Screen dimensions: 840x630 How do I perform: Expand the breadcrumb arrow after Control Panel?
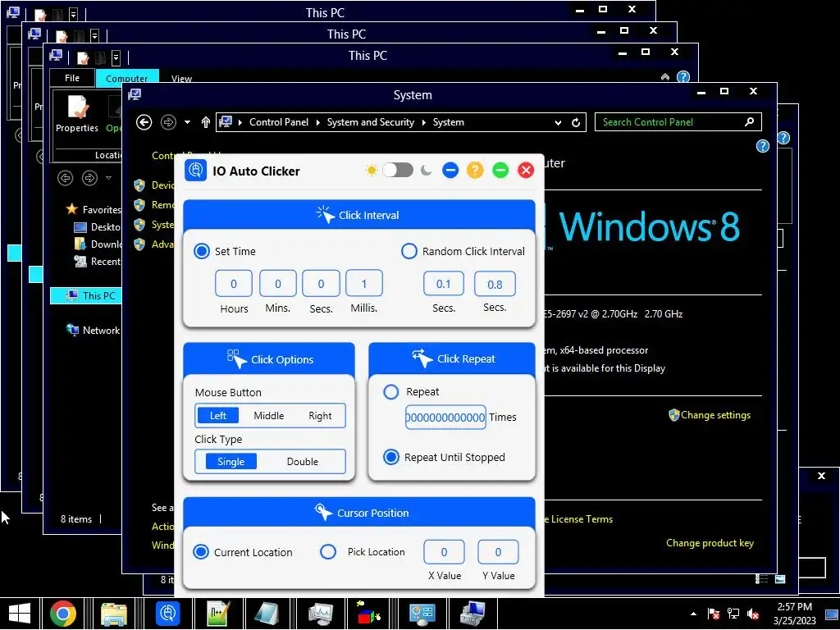tap(317, 122)
